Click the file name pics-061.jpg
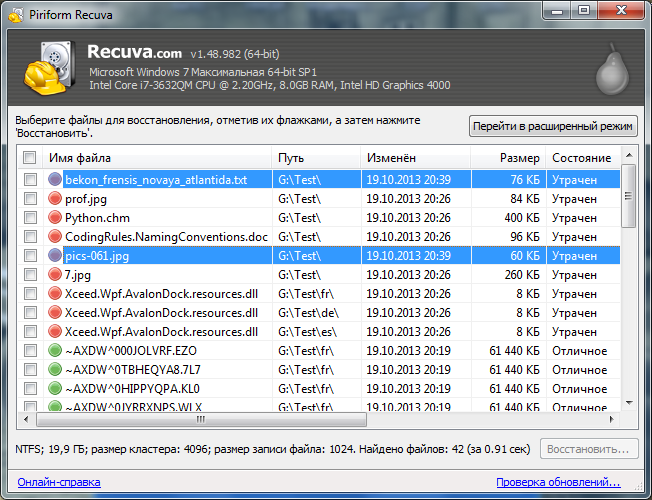 97,255
